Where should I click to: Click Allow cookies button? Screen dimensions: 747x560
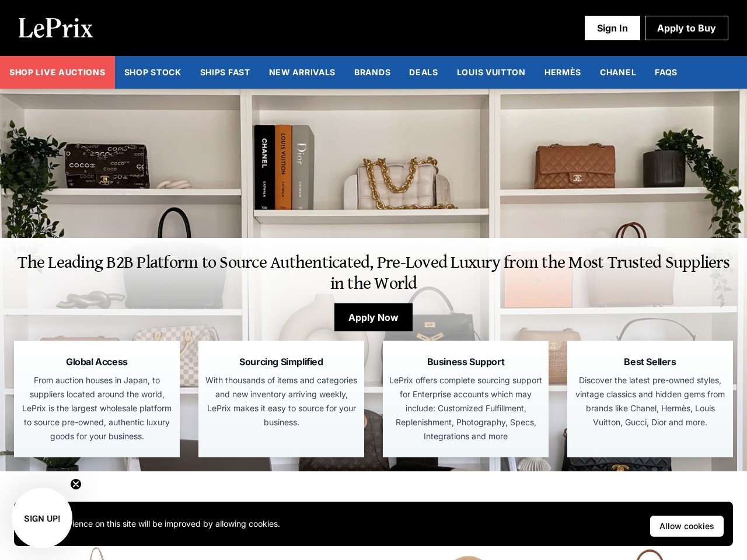tap(687, 526)
